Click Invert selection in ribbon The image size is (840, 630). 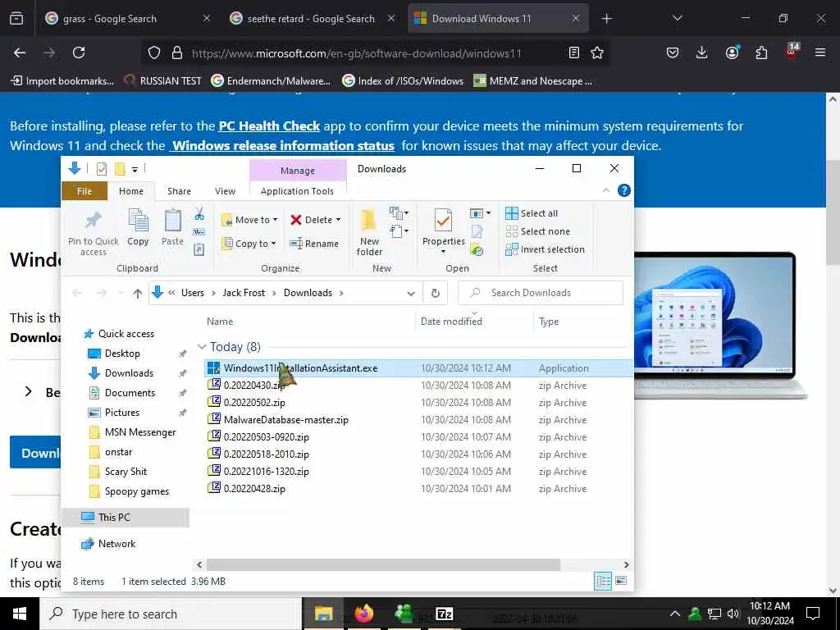pos(545,249)
